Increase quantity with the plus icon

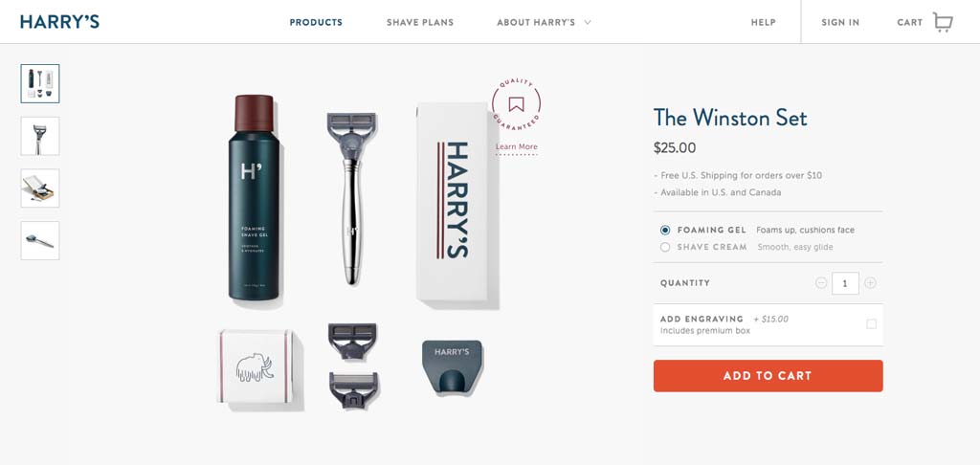coord(870,283)
